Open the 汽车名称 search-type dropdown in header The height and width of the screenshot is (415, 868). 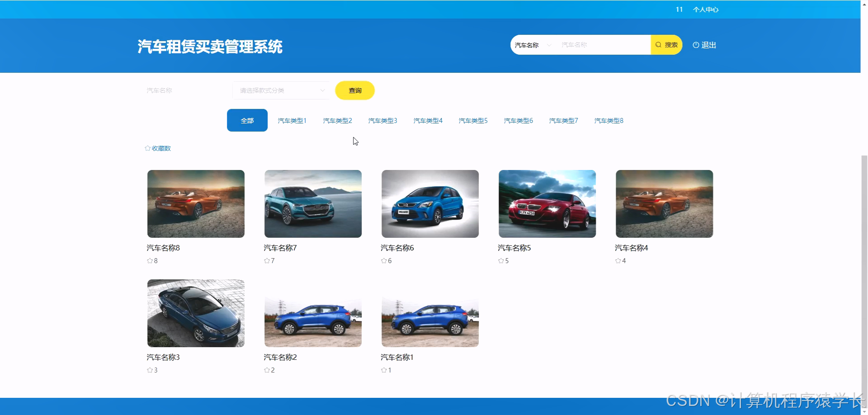[527, 45]
